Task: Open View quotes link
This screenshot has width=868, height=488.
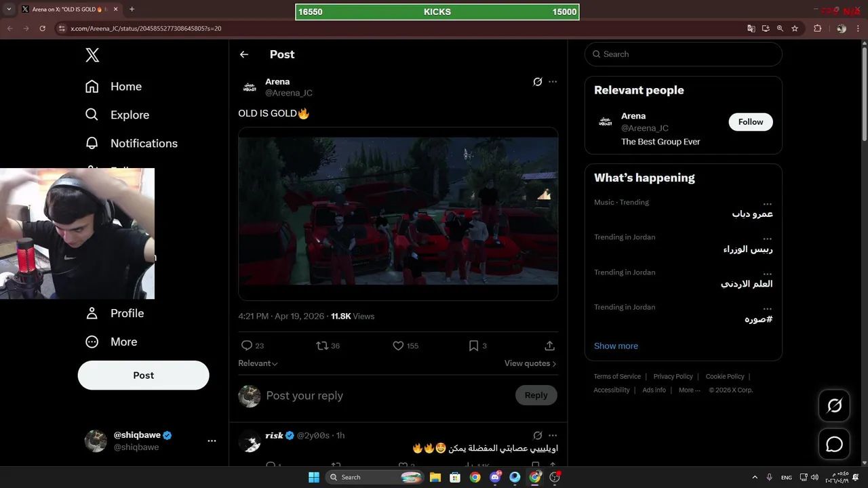Action: 530,363
